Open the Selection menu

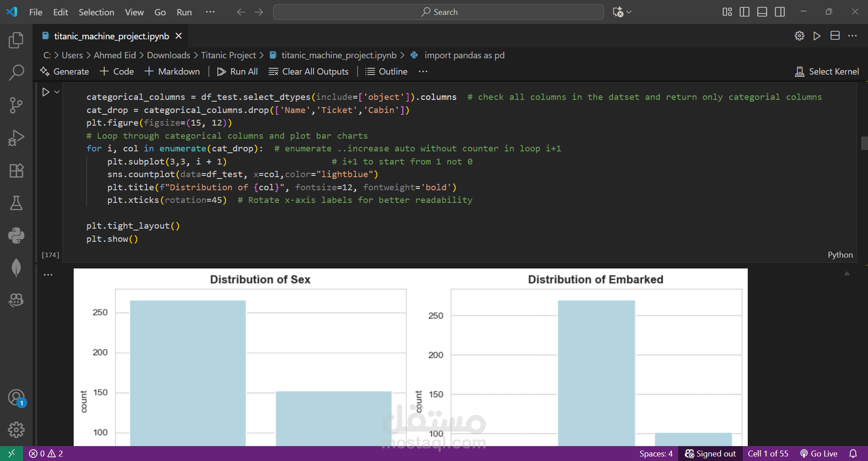click(96, 12)
